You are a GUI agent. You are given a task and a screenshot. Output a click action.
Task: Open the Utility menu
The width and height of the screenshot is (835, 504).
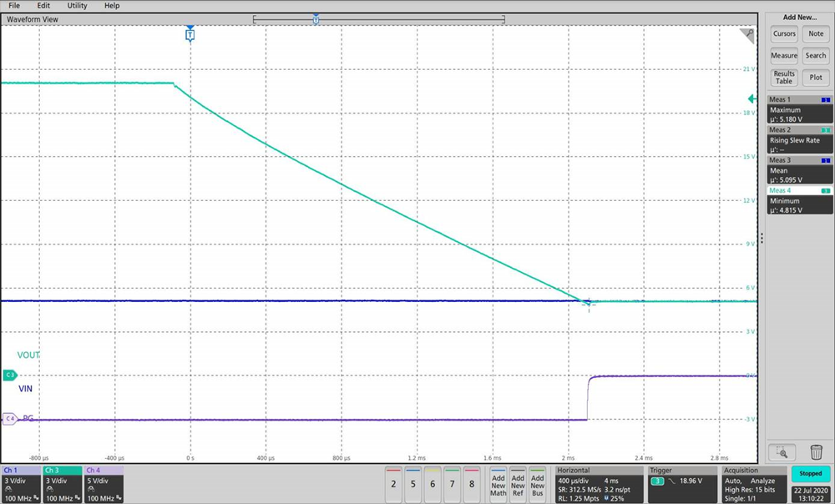pos(77,6)
